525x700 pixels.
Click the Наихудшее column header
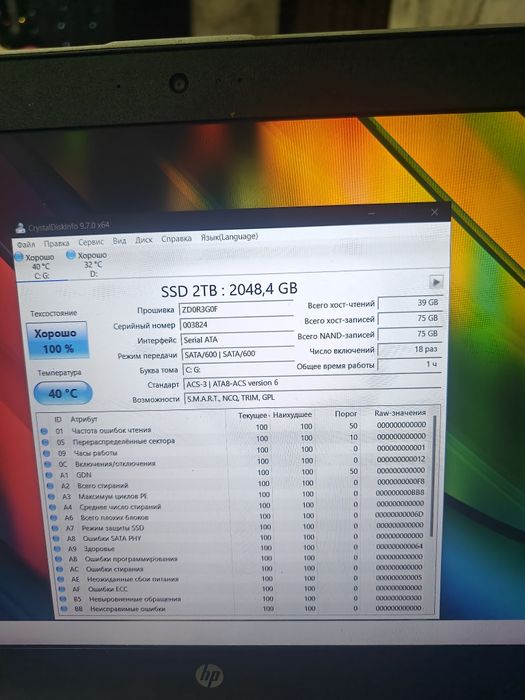292,415
